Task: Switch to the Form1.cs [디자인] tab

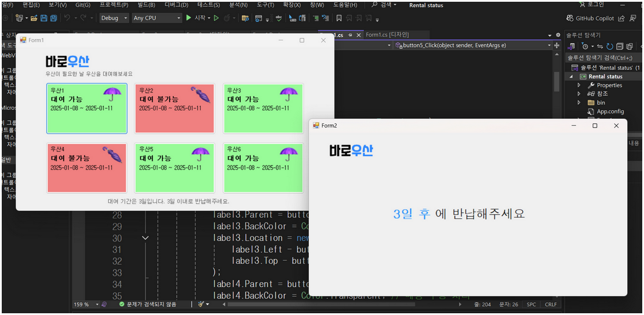Action: pyautogui.click(x=388, y=35)
